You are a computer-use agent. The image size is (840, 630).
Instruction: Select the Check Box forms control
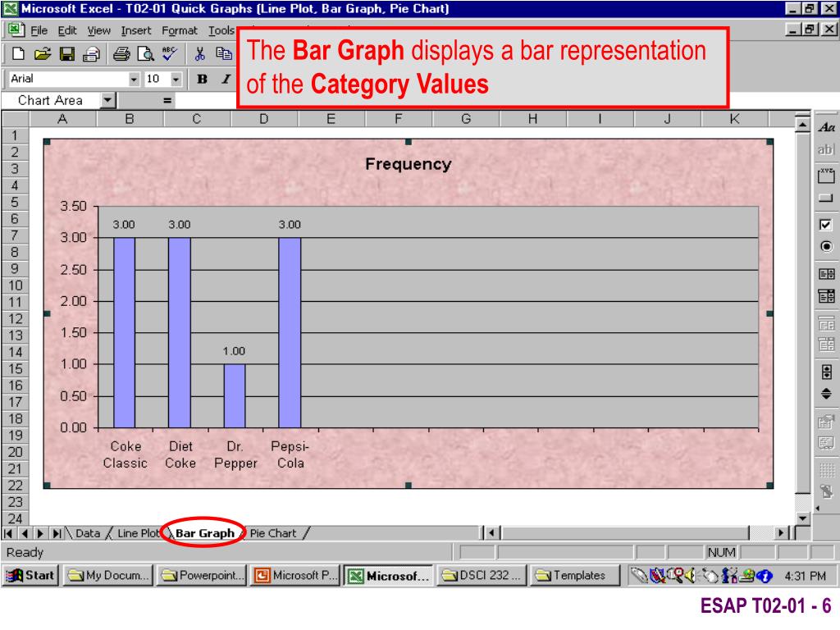click(826, 225)
